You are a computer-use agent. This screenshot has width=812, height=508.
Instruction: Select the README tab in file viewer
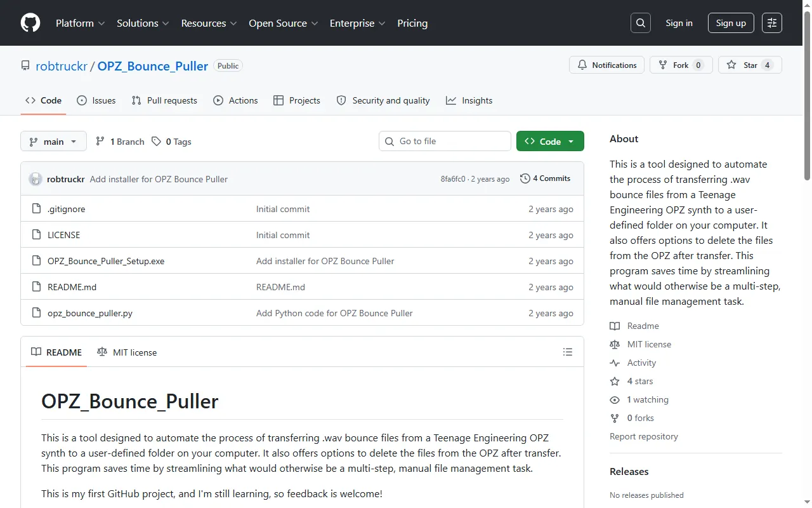pyautogui.click(x=56, y=352)
